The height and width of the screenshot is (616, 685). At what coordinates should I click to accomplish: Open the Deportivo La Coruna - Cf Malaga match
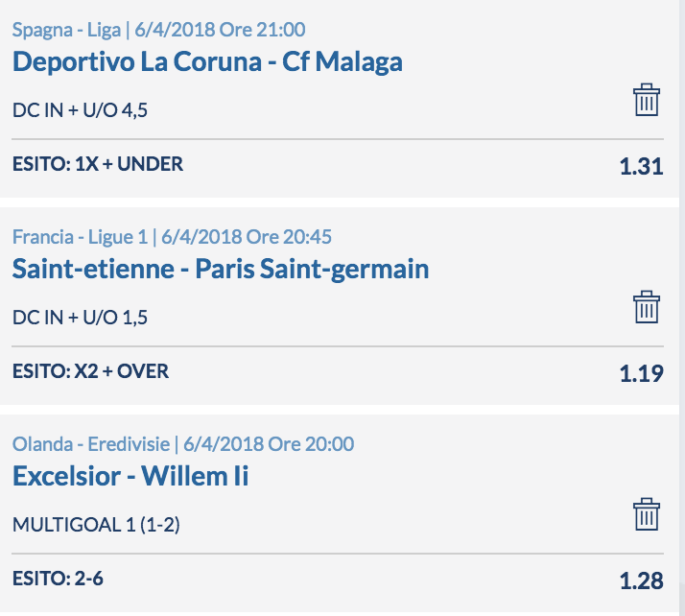click(207, 61)
